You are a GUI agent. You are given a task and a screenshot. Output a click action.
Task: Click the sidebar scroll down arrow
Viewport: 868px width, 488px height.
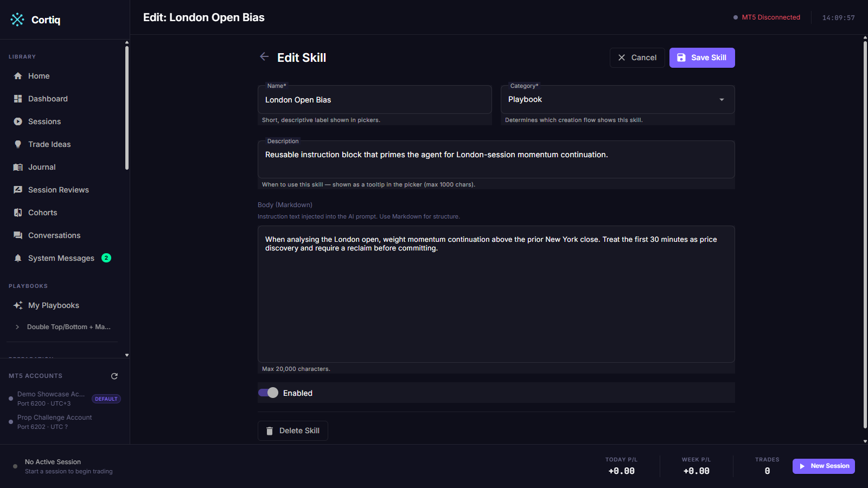click(x=127, y=355)
